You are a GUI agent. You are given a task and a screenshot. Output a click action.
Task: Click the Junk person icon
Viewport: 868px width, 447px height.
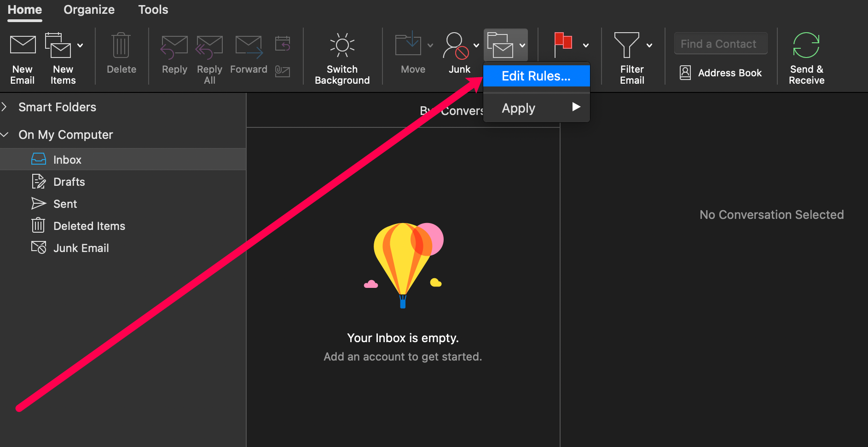tap(456, 46)
